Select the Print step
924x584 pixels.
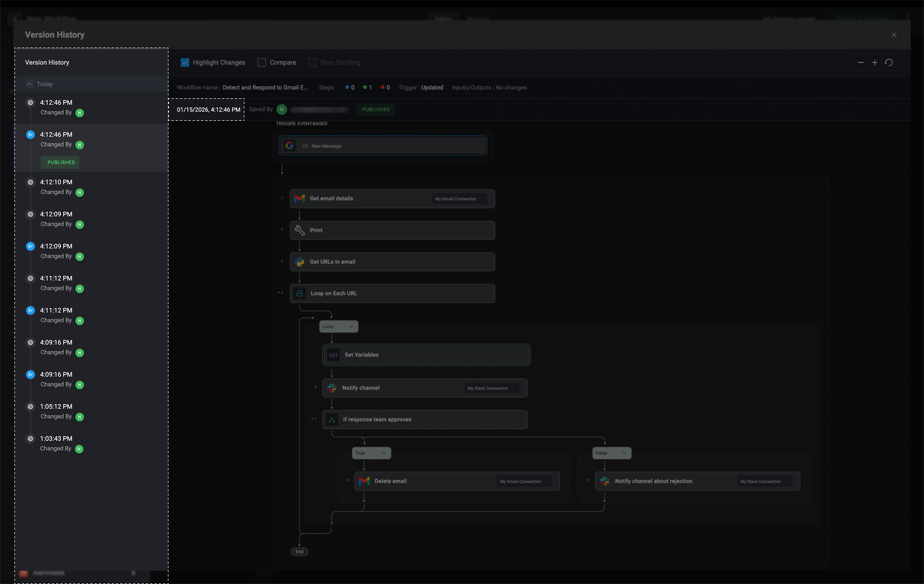[392, 230]
